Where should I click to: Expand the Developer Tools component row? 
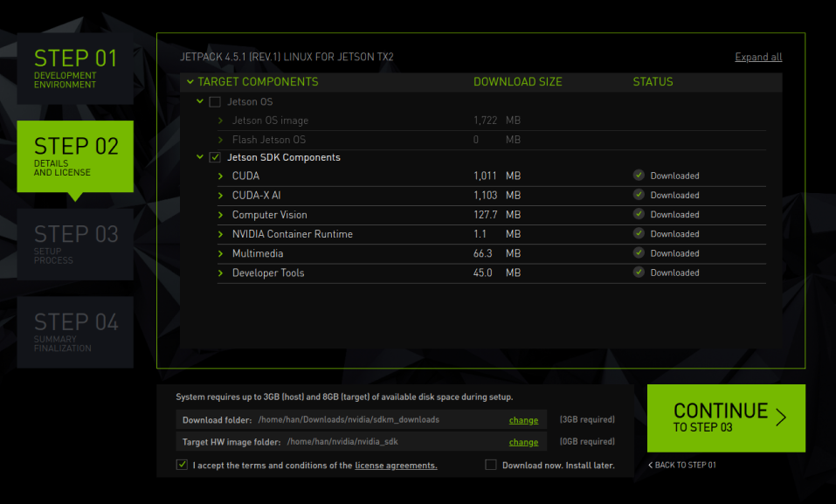[x=220, y=273]
